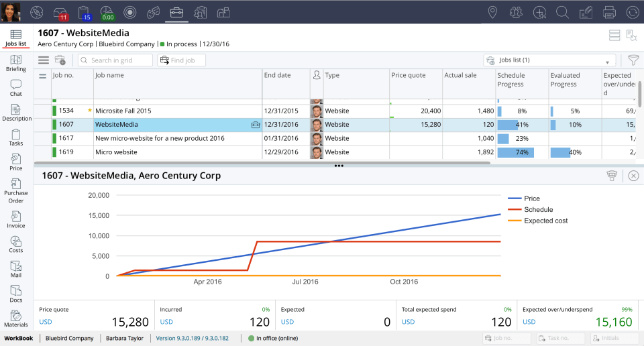Click the Find job field

click(x=181, y=60)
